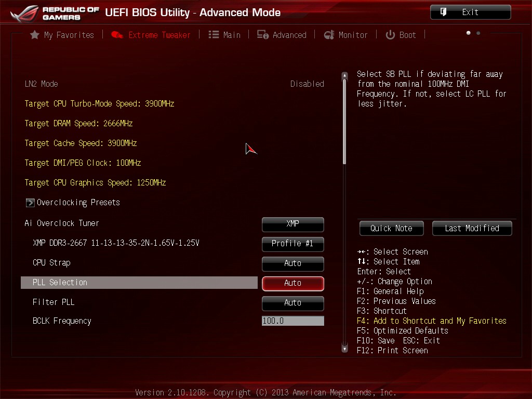Click Target CPU Graphics Speed text
This screenshot has height=399, width=532.
(x=96, y=183)
